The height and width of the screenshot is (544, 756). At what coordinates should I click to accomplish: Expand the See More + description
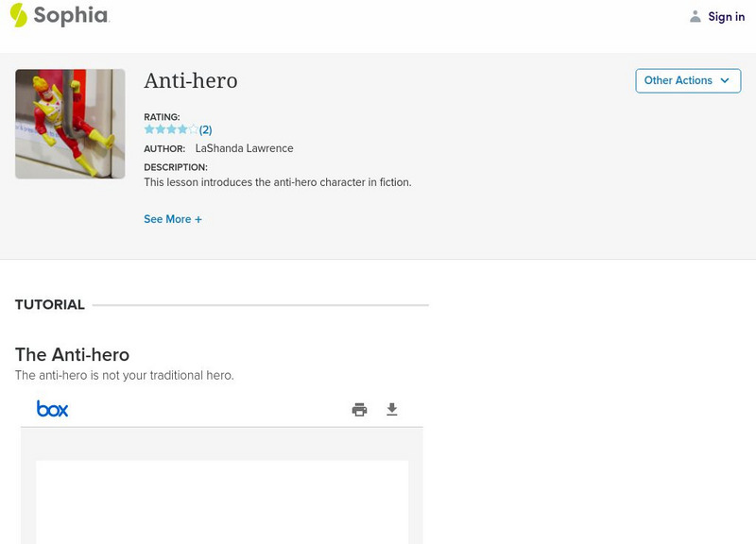pyautogui.click(x=173, y=219)
